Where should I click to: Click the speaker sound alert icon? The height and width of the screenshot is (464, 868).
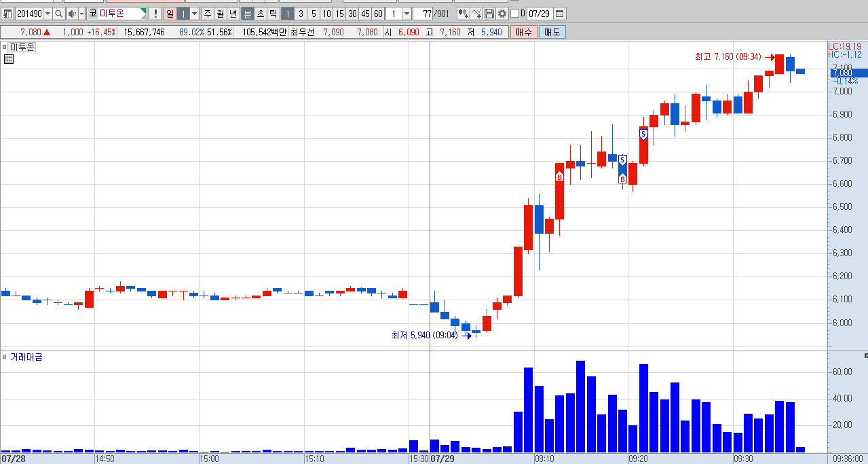pos(72,14)
